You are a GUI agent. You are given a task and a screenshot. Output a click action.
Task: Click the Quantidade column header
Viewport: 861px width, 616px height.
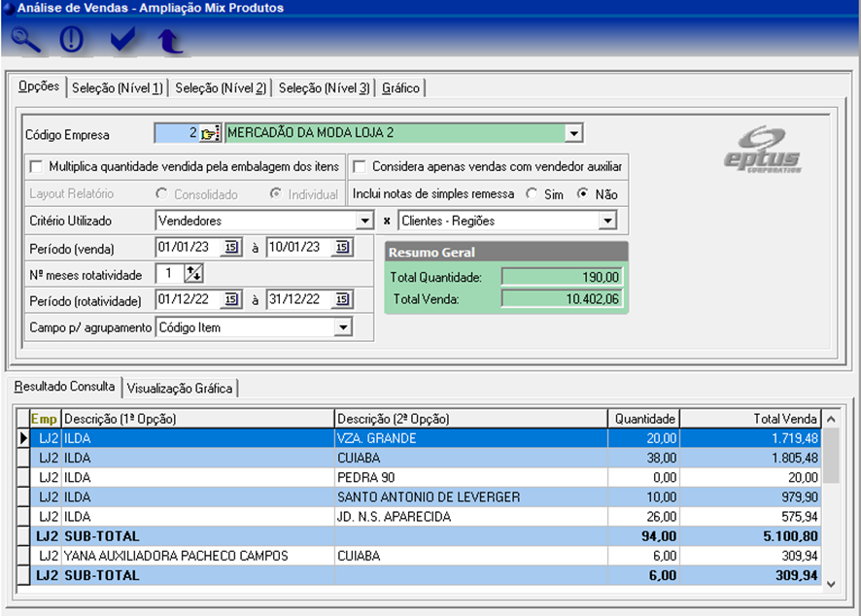643,419
